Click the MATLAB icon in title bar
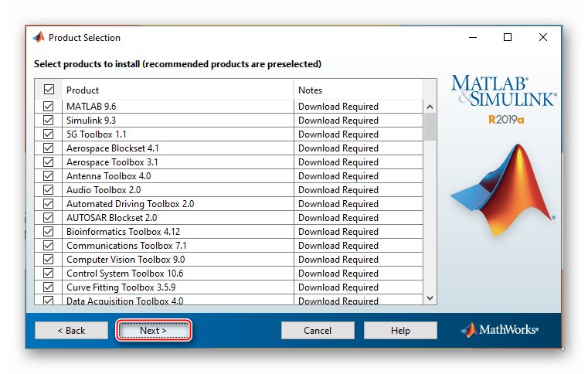588x374 pixels. click(38, 37)
